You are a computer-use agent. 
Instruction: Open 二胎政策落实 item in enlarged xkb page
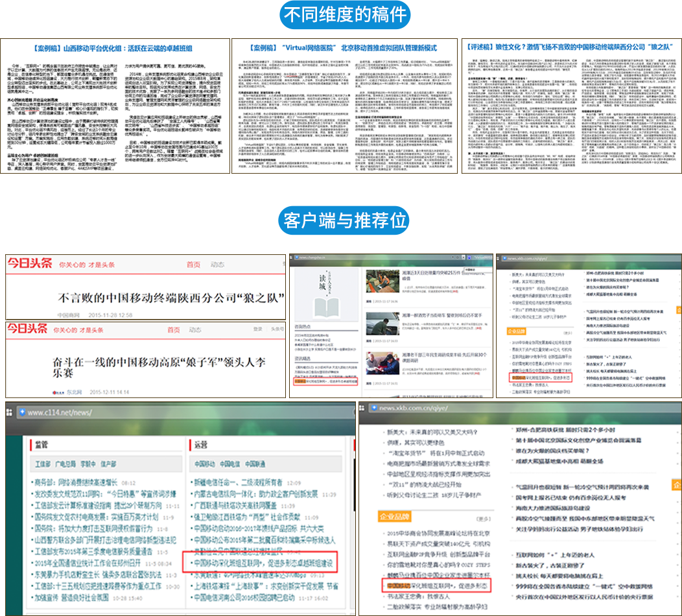tap(437, 607)
